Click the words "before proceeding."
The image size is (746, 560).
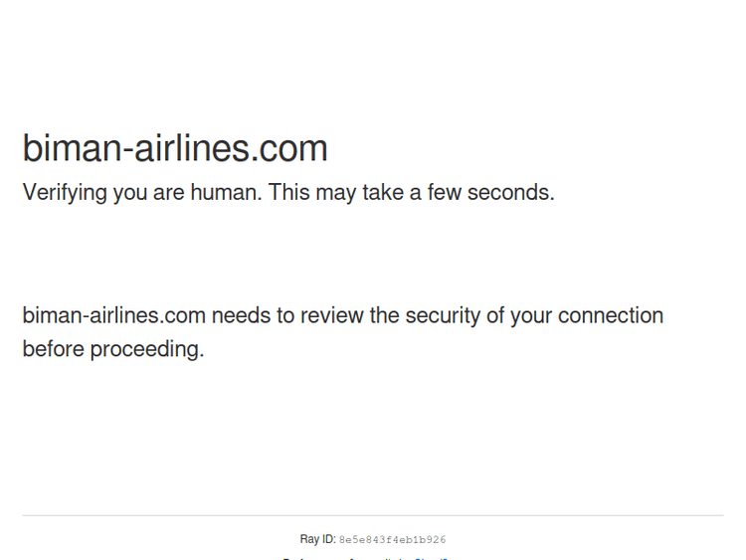point(112,349)
